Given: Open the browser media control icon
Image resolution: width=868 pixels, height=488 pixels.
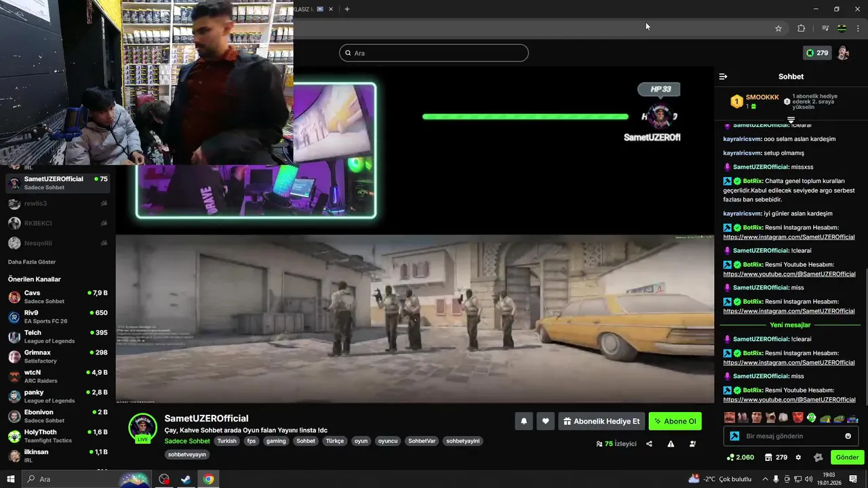Looking at the screenshot, I should click(x=825, y=28).
